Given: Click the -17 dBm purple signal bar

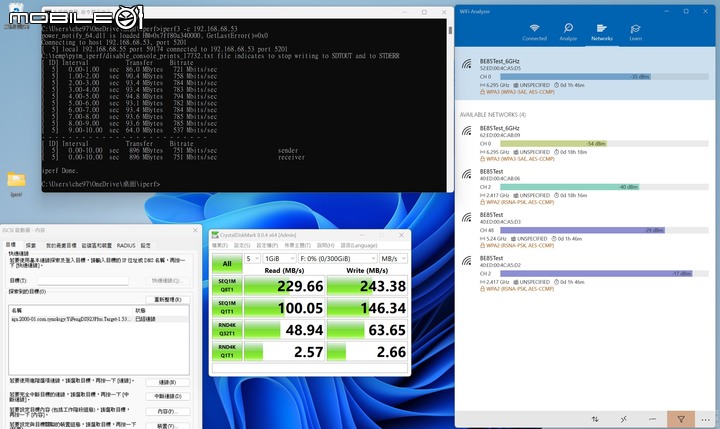Looking at the screenshot, I should (x=596, y=273).
